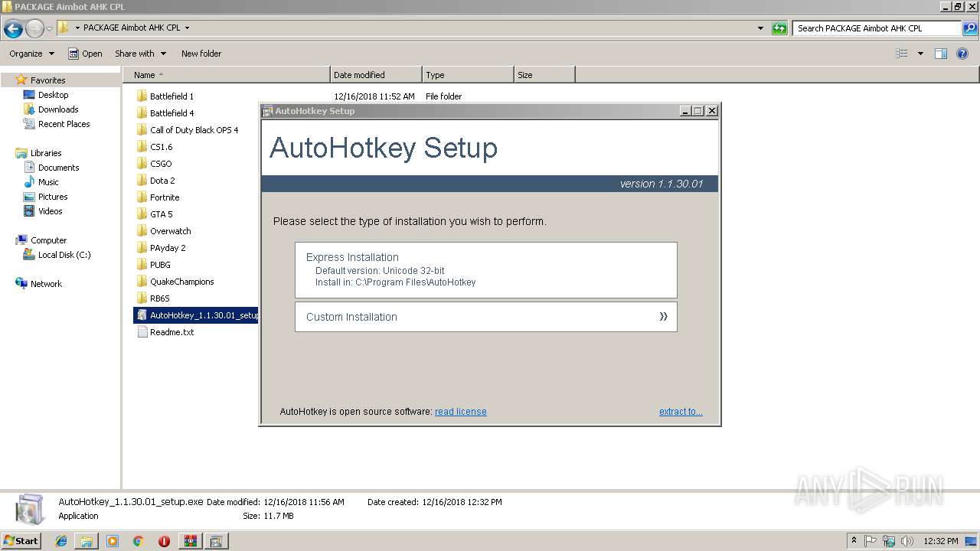Click the network tray icon
The width and height of the screenshot is (980, 551).
[889, 541]
